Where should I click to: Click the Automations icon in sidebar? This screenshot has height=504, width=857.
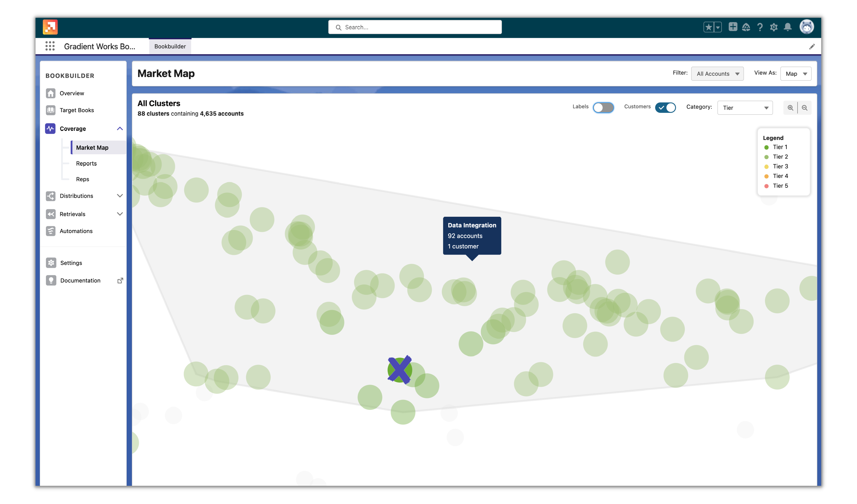(x=50, y=231)
